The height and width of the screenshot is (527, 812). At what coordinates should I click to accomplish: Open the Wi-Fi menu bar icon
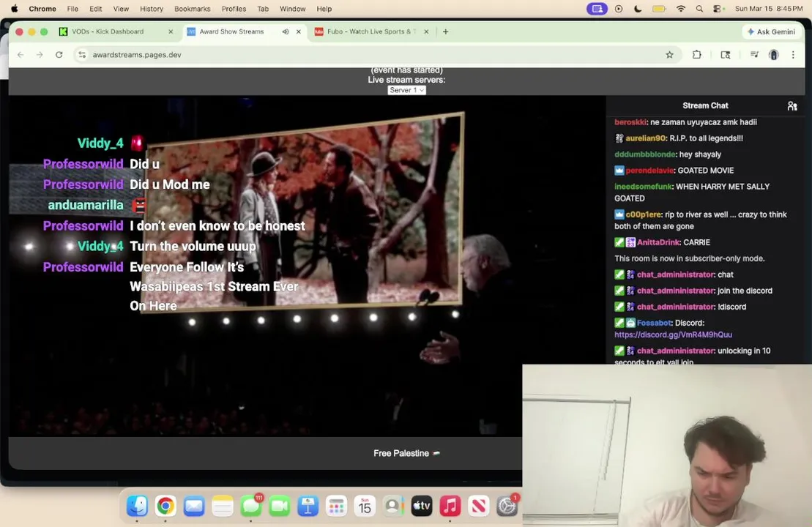[x=681, y=9]
